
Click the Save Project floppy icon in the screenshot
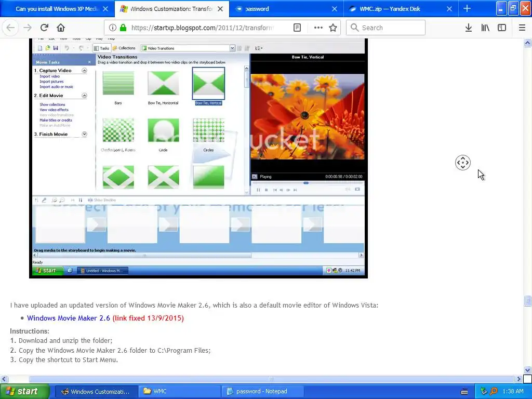56,48
